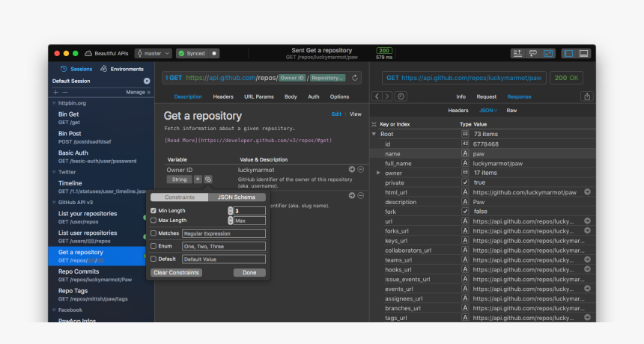
Task: Open the Headers tab of the request
Action: pos(223,96)
